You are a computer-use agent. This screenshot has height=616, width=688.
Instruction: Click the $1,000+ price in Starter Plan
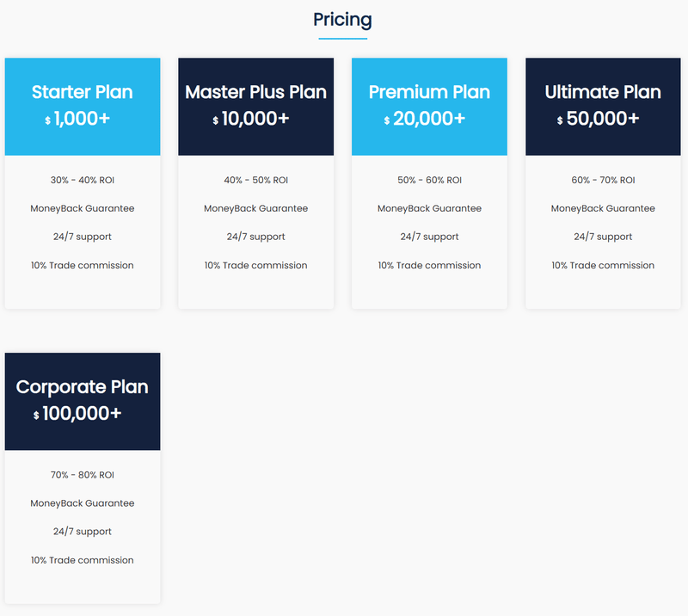(77, 119)
